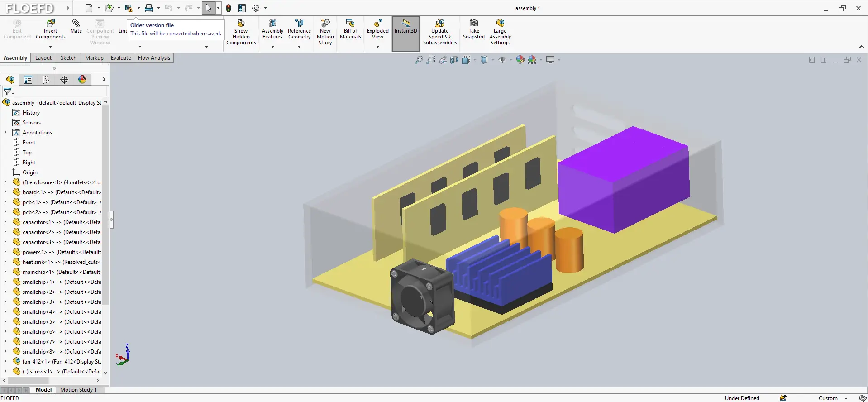Toggle the Instant3D button

[405, 33]
